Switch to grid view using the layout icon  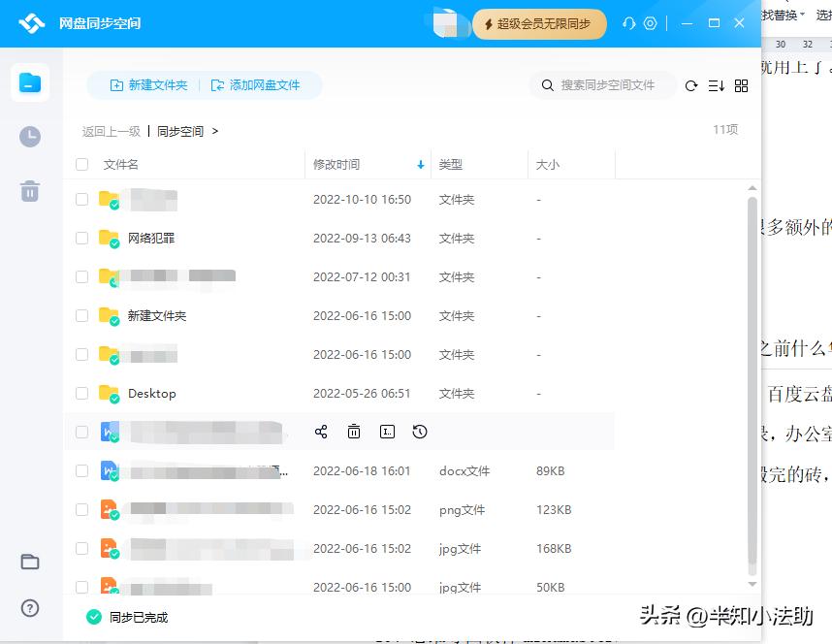click(741, 85)
